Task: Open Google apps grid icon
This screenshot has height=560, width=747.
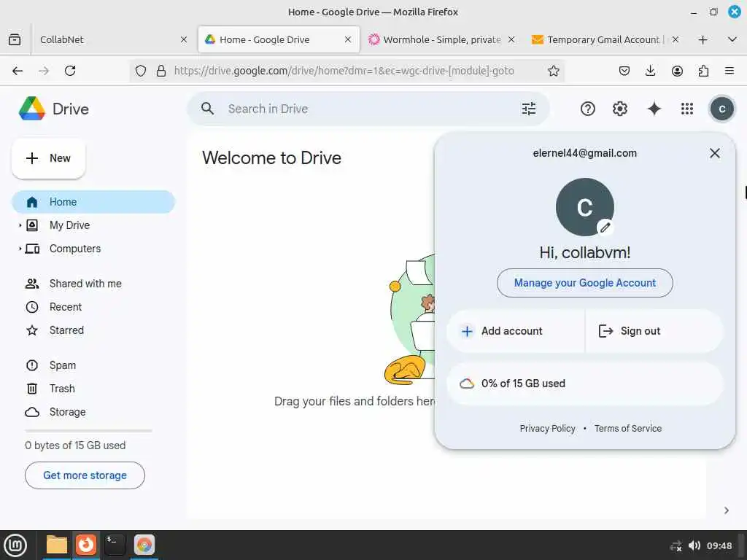Action: coord(687,109)
